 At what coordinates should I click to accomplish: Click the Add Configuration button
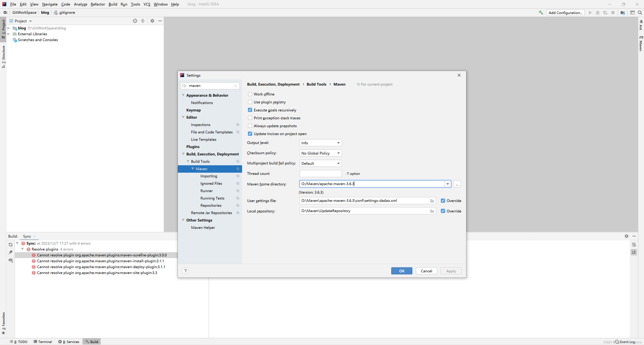point(565,12)
